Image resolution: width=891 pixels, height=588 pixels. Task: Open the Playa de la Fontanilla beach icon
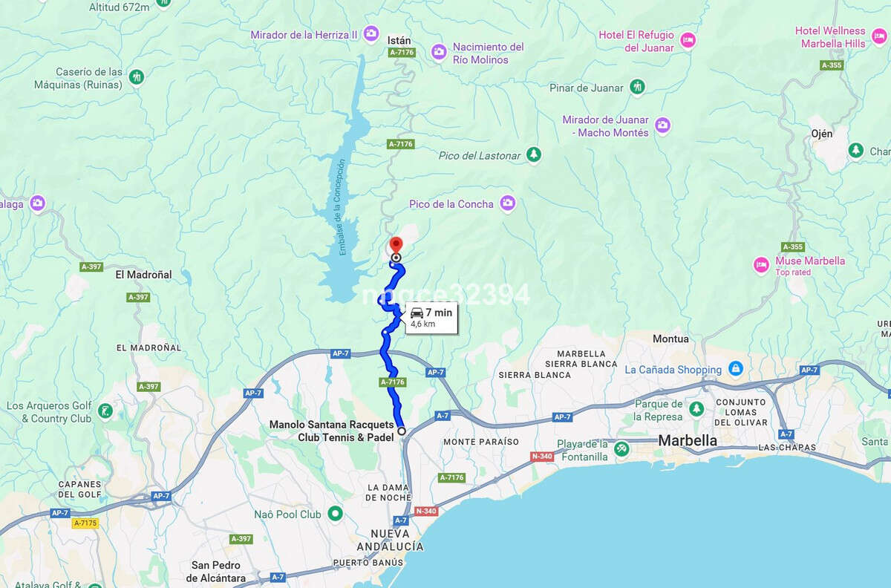click(x=621, y=449)
